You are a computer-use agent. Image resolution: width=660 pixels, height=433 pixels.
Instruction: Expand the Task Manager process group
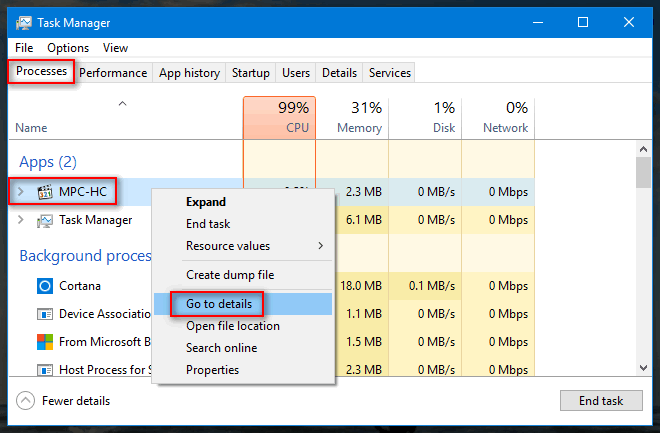[x=20, y=220]
